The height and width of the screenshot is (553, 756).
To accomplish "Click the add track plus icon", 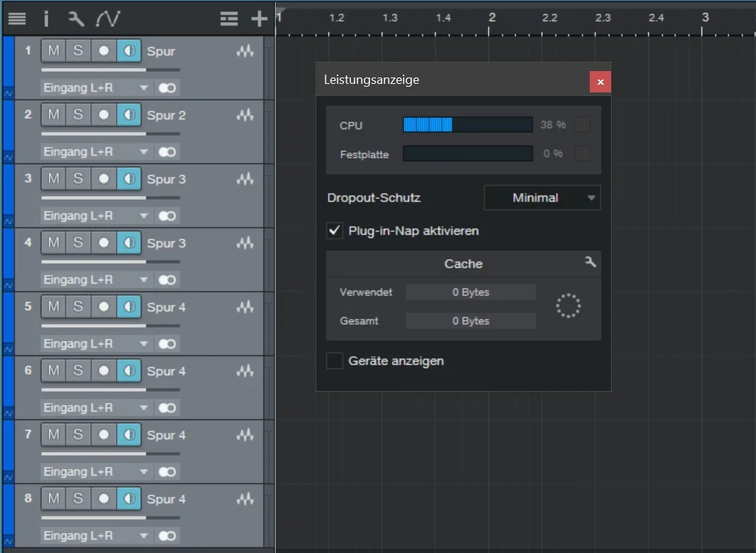I will tap(259, 18).
